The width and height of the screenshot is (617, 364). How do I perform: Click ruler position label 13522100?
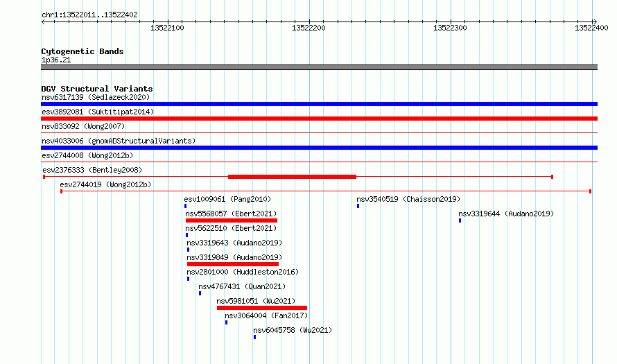click(167, 28)
